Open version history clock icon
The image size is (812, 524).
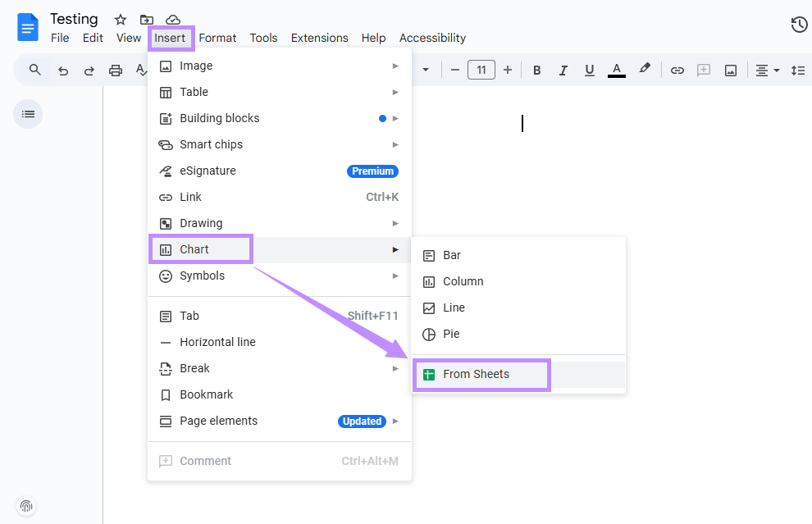[799, 25]
